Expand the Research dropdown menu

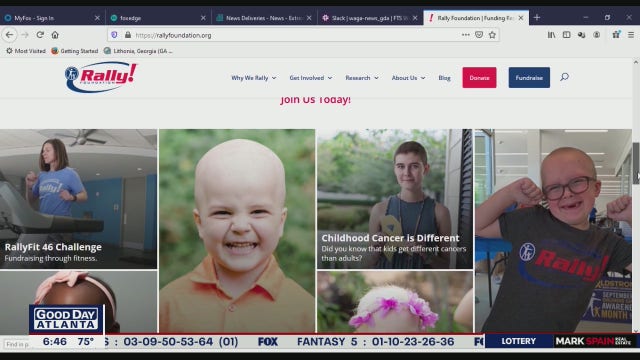362,78
